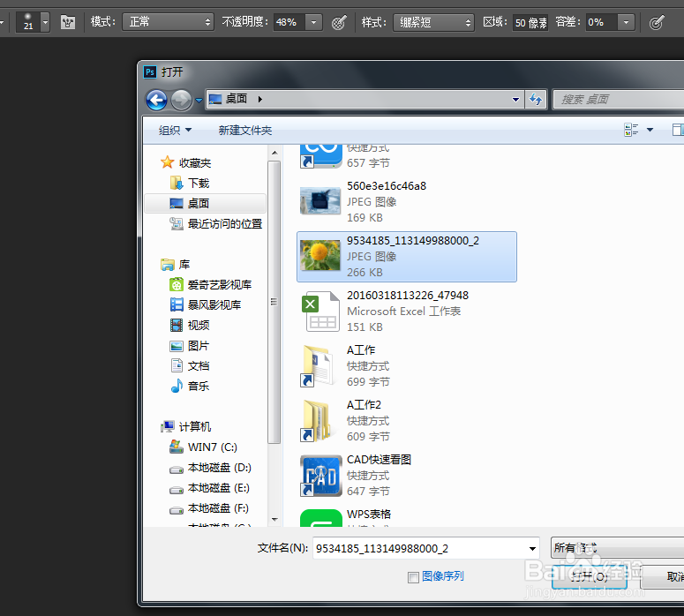Click the sidebar scroll up arrow
The image size is (684, 616).
274,153
